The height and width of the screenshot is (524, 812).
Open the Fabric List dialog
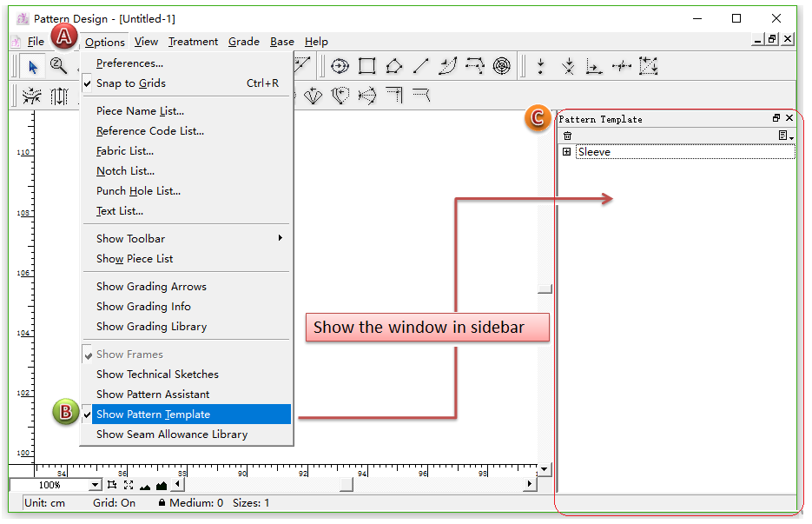point(125,151)
